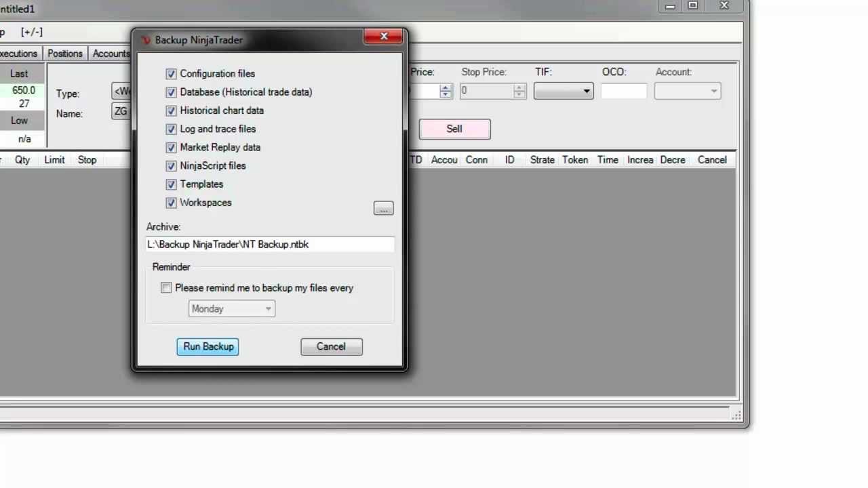Increase the Stop Price stepper value
This screenshot has width=868, height=488.
pyautogui.click(x=519, y=87)
